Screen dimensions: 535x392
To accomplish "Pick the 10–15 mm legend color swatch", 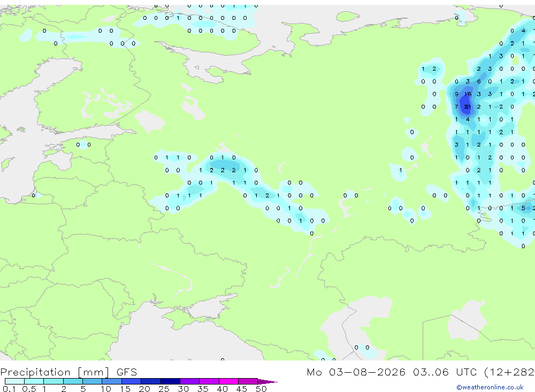I will click(112, 381).
